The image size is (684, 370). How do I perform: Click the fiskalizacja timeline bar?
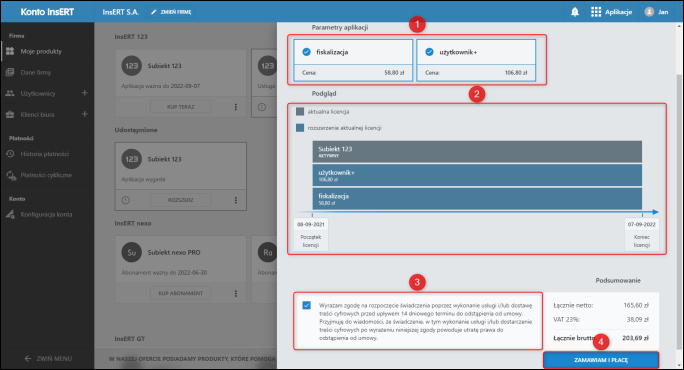point(477,199)
